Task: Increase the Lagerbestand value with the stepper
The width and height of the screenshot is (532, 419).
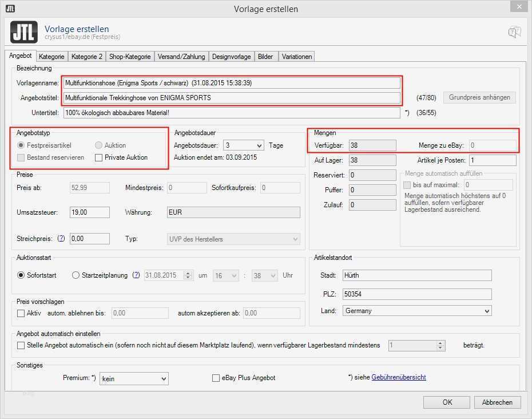Action: tap(440, 342)
